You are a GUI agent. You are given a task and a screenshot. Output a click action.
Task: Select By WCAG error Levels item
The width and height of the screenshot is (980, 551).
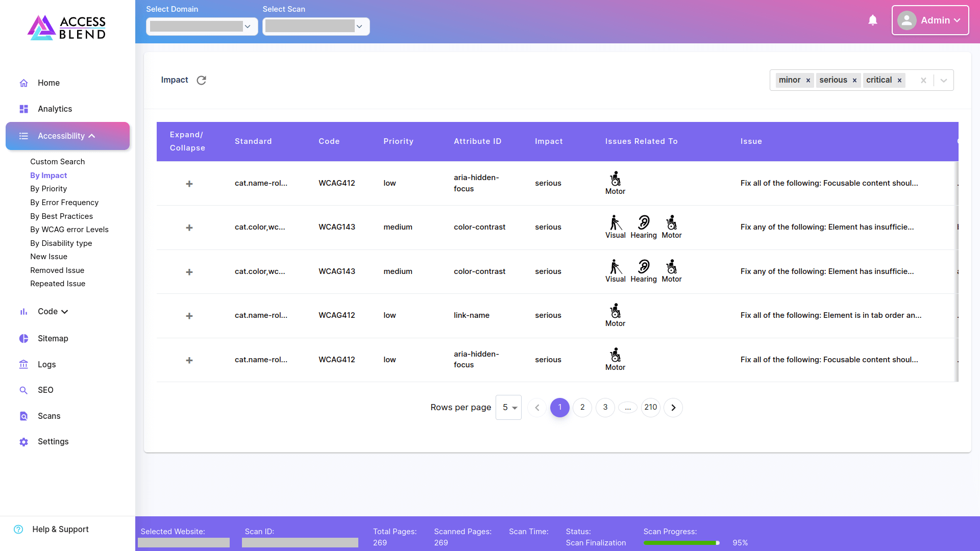pyautogui.click(x=69, y=230)
